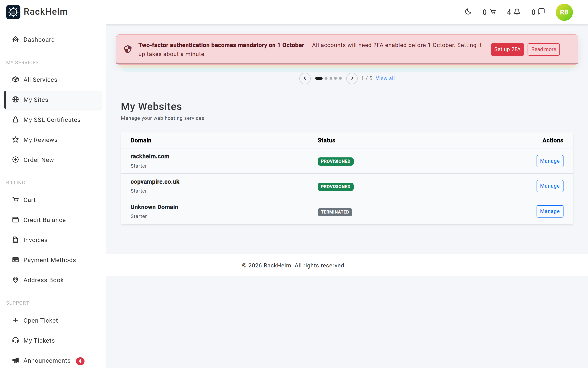The height and width of the screenshot is (368, 588).
Task: Click the Invoices document icon
Action: point(16,240)
